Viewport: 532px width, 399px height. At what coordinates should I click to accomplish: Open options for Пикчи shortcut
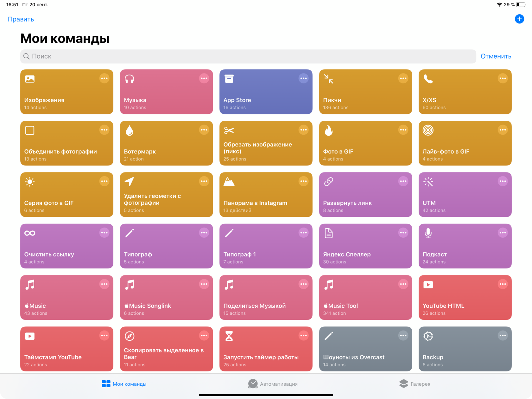click(403, 78)
